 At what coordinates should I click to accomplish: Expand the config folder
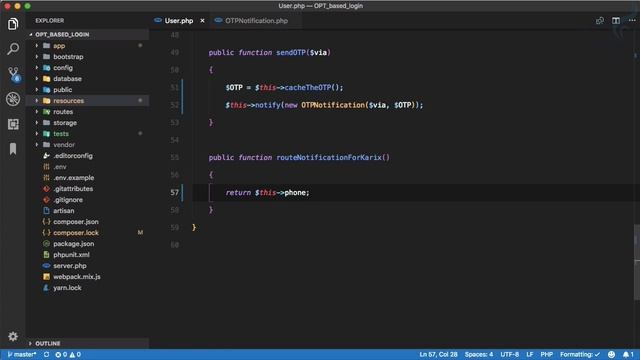[88, 68]
